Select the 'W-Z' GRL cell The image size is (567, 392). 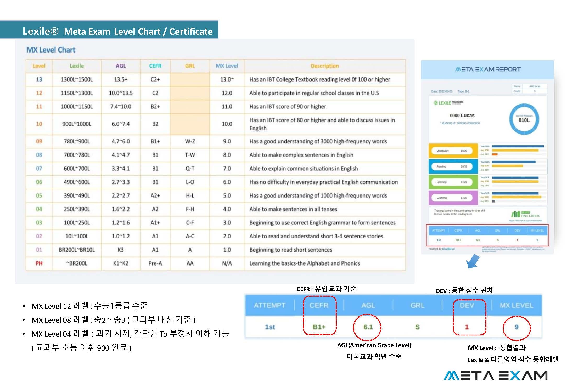(x=190, y=141)
